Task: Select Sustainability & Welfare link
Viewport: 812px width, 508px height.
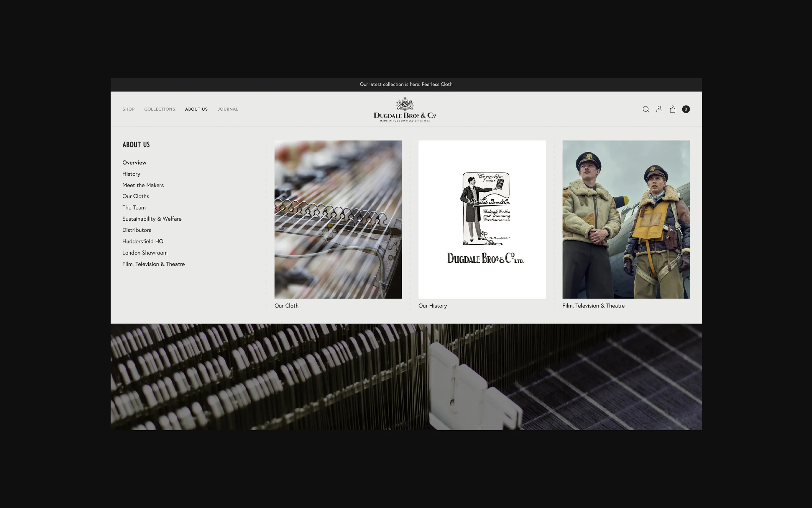Action: pyautogui.click(x=152, y=219)
